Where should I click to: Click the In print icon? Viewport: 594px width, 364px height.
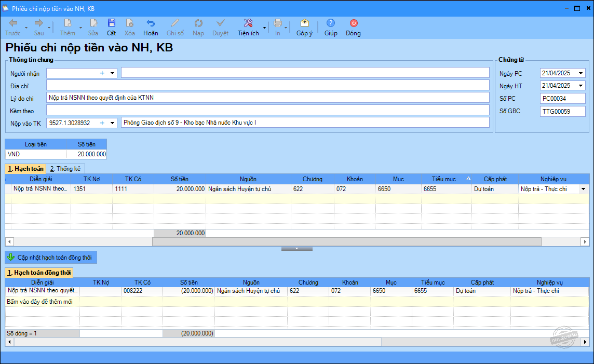[x=278, y=28]
